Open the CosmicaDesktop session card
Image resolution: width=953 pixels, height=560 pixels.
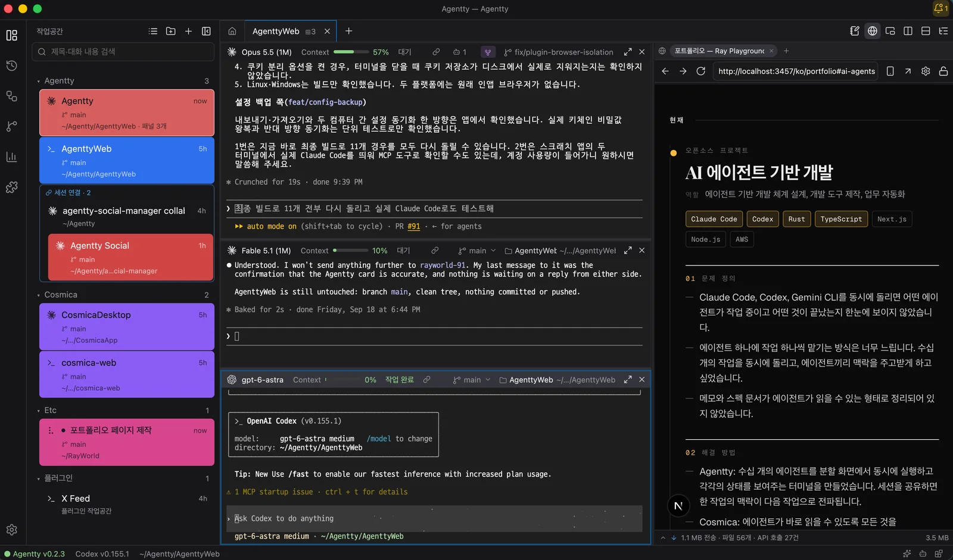coord(127,327)
